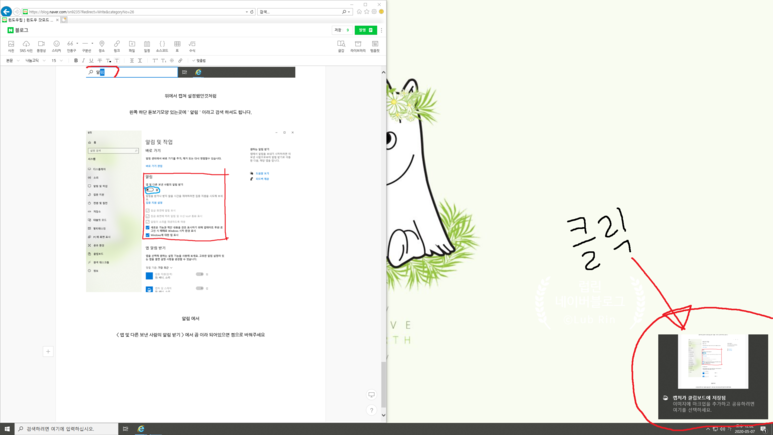Open the browser home page icon
Image resolution: width=773 pixels, height=435 pixels.
point(359,12)
